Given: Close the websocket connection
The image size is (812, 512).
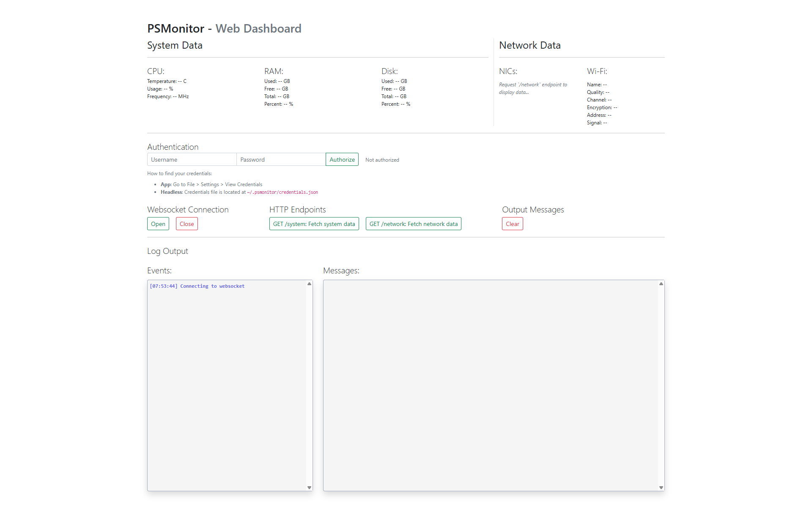Looking at the screenshot, I should (x=187, y=223).
